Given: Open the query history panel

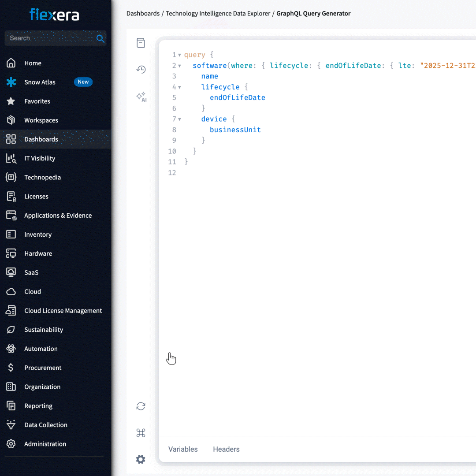Looking at the screenshot, I should 141,69.
